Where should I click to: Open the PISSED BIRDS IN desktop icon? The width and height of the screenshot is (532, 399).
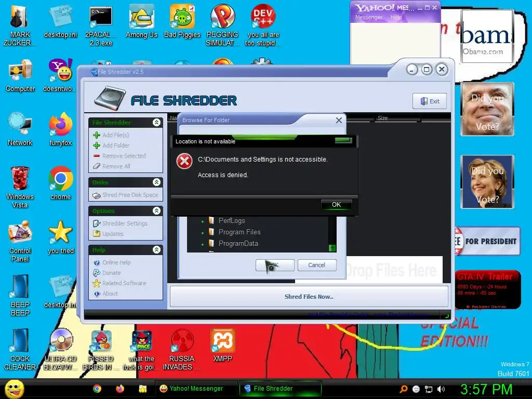(101, 350)
